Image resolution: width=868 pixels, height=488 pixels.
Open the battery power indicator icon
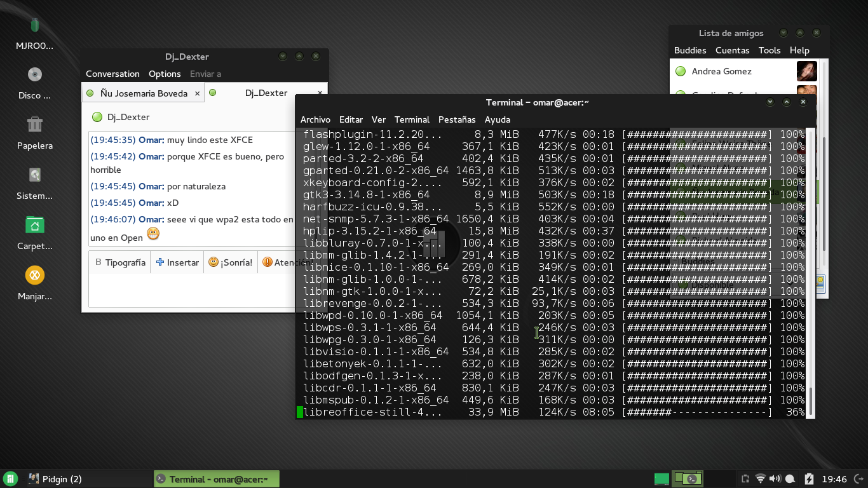point(809,479)
